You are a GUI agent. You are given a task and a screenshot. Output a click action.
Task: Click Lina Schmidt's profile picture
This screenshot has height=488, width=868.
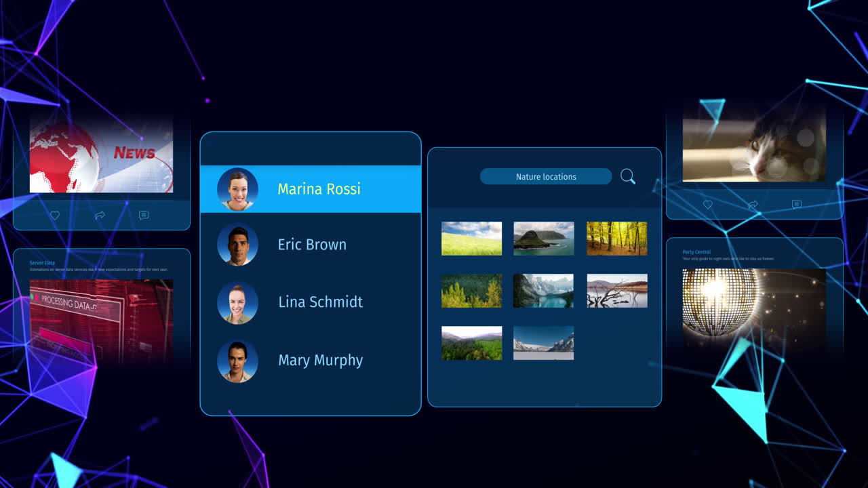tap(237, 303)
